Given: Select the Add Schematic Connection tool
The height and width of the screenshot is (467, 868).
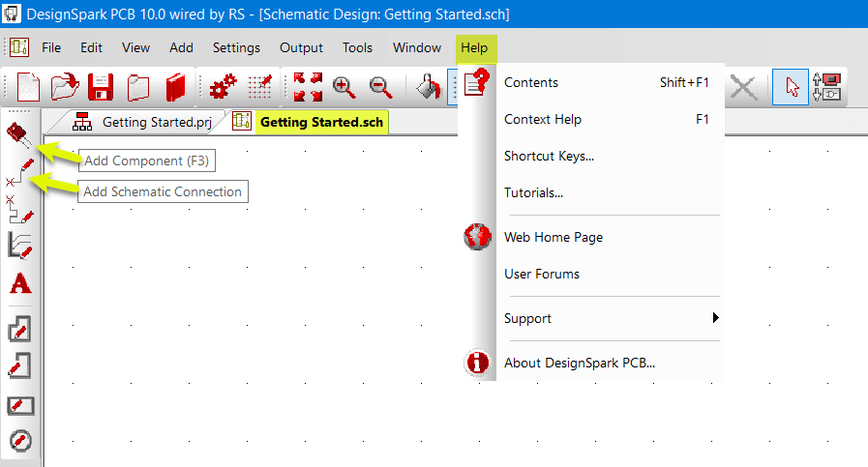Looking at the screenshot, I should [20, 172].
